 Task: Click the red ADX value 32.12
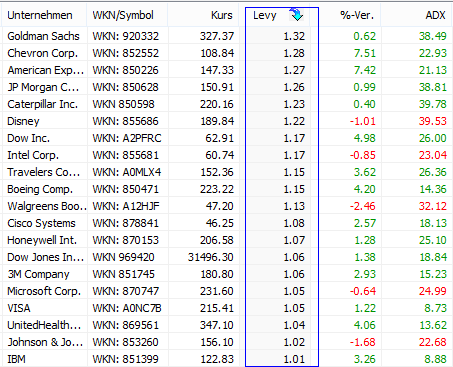(x=433, y=206)
